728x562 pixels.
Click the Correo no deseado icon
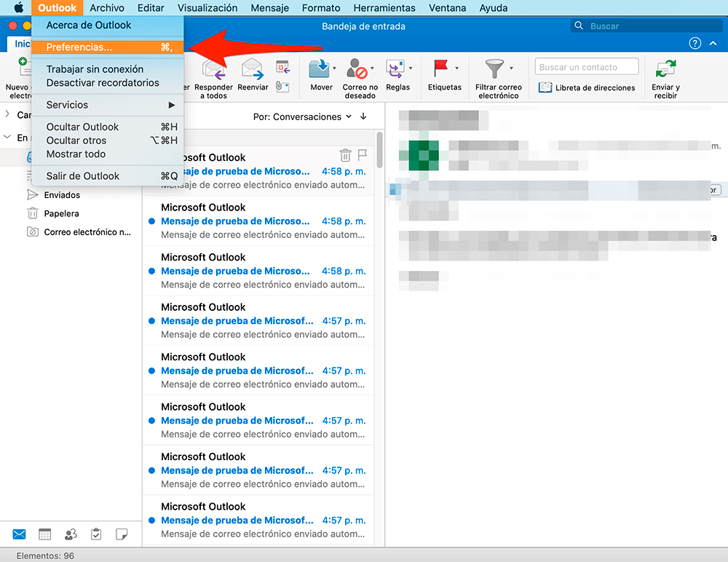357,68
